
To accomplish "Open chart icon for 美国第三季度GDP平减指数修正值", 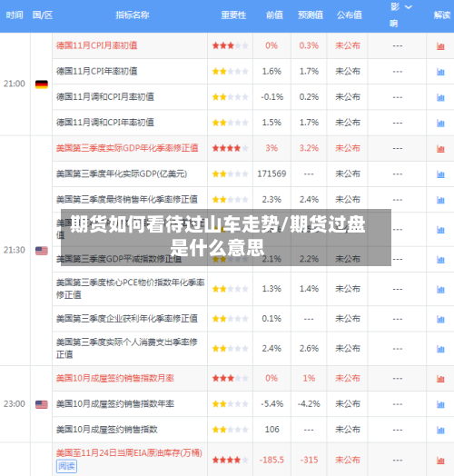I will click(x=440, y=260).
